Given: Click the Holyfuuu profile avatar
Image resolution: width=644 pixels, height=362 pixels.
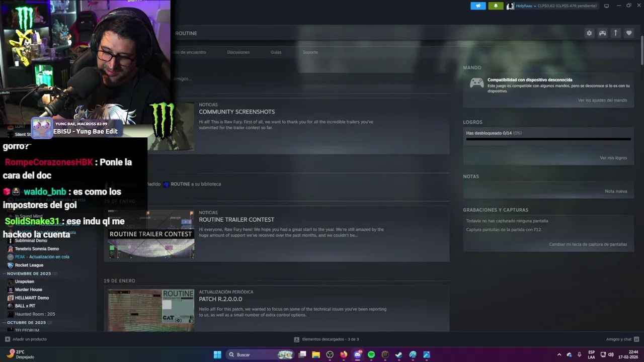Looking at the screenshot, I should 510,6.
